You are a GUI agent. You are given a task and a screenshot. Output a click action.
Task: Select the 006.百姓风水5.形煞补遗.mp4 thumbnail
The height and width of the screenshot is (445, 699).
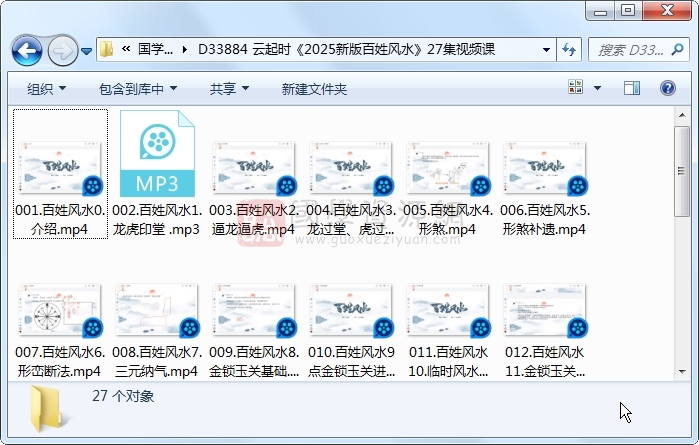(x=546, y=169)
